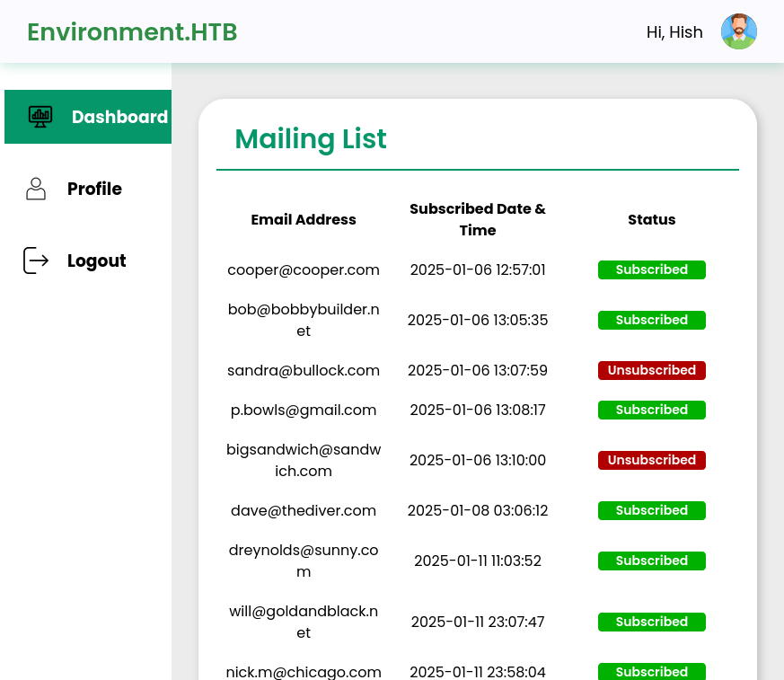
Task: Click the Hi, Hish greeting text
Action: click(674, 32)
